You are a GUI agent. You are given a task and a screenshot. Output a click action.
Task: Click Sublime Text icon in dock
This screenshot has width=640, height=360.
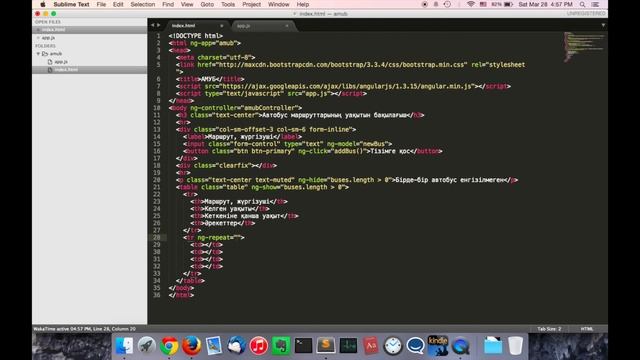pyautogui.click(x=326, y=346)
